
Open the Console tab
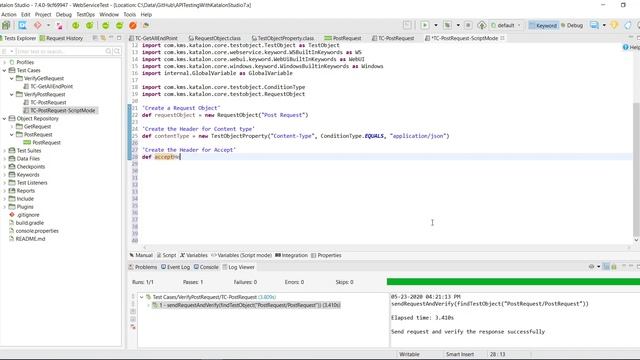206,267
